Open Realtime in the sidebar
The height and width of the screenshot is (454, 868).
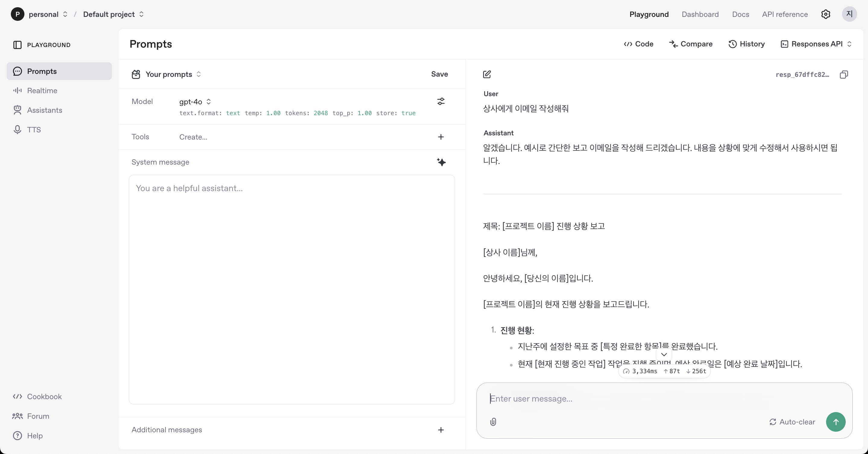[42, 91]
